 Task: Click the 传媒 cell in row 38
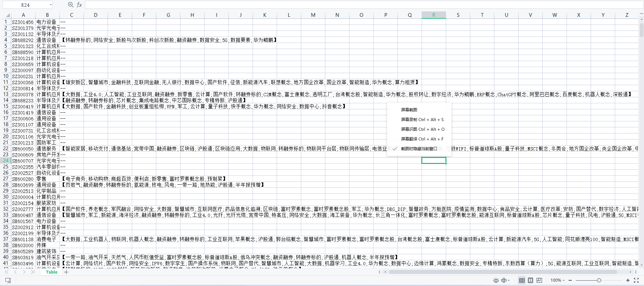click(x=47, y=245)
